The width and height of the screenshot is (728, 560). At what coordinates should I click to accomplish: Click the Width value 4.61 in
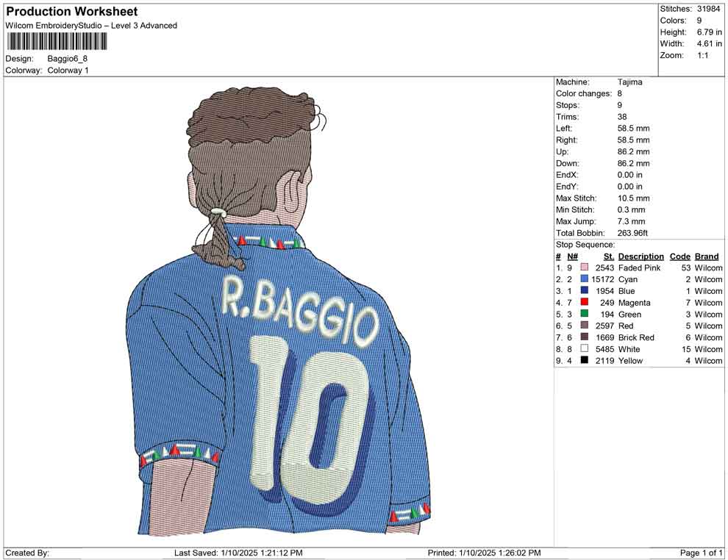tap(710, 43)
